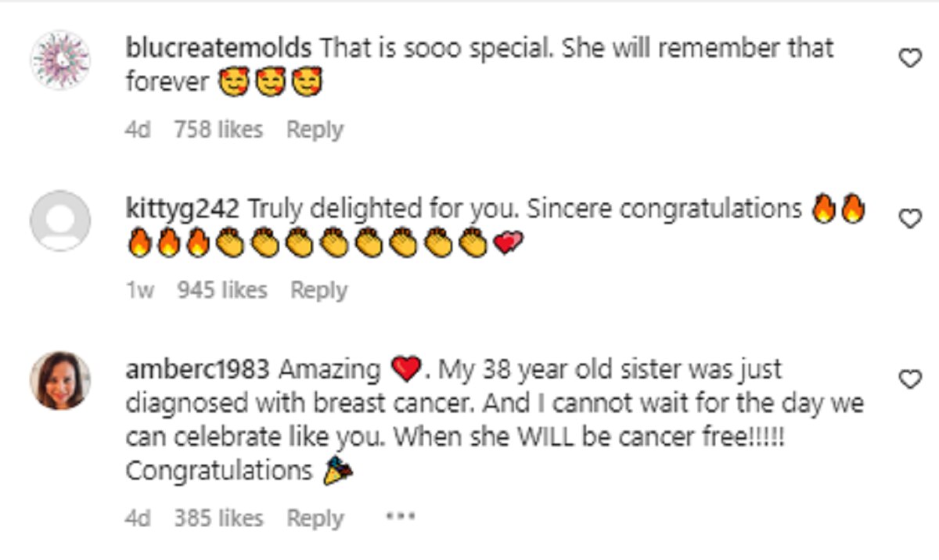Viewport: 939px width, 560px height.
Task: Visit amberc1983 username link
Action: (x=198, y=368)
